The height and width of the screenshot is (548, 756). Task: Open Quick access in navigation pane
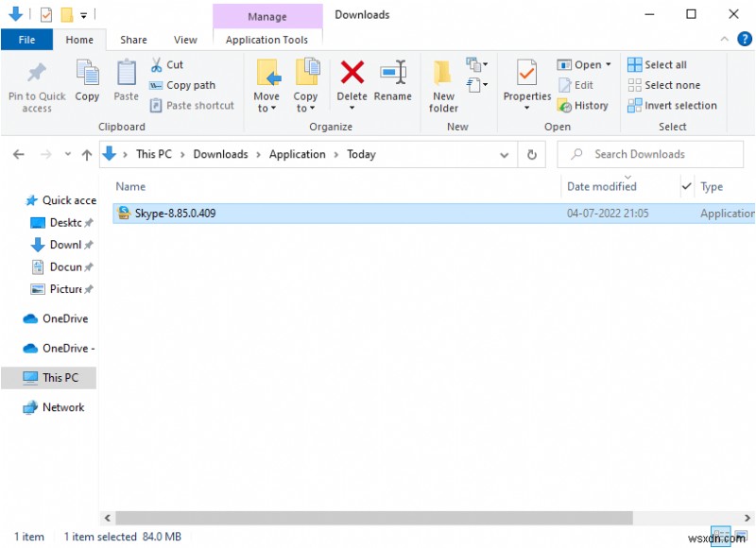pyautogui.click(x=60, y=200)
